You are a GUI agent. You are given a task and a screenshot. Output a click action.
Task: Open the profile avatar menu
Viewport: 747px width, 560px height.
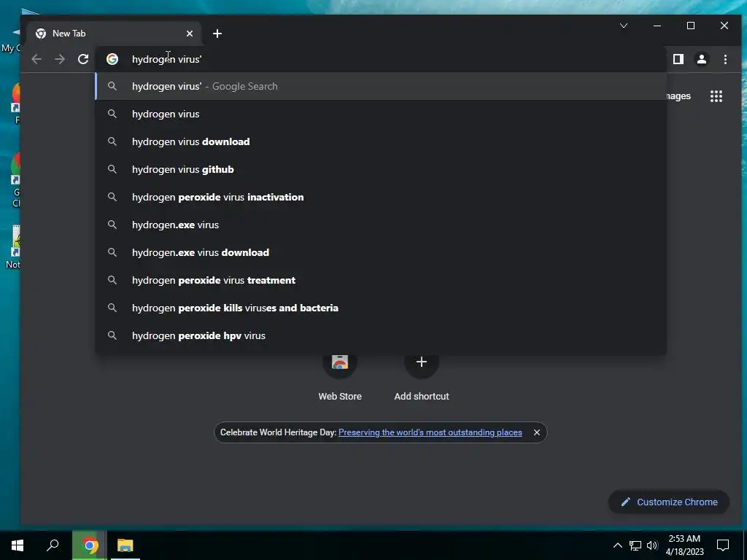click(702, 59)
